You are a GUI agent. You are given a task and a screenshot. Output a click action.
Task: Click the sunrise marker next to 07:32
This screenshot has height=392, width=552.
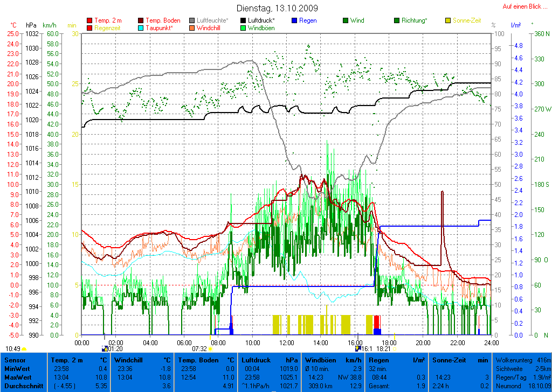(x=211, y=349)
